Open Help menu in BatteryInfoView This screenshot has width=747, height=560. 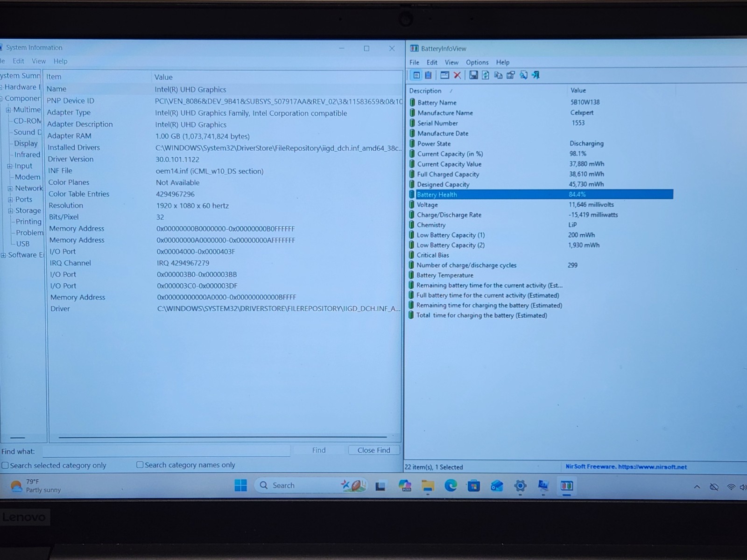pyautogui.click(x=503, y=62)
